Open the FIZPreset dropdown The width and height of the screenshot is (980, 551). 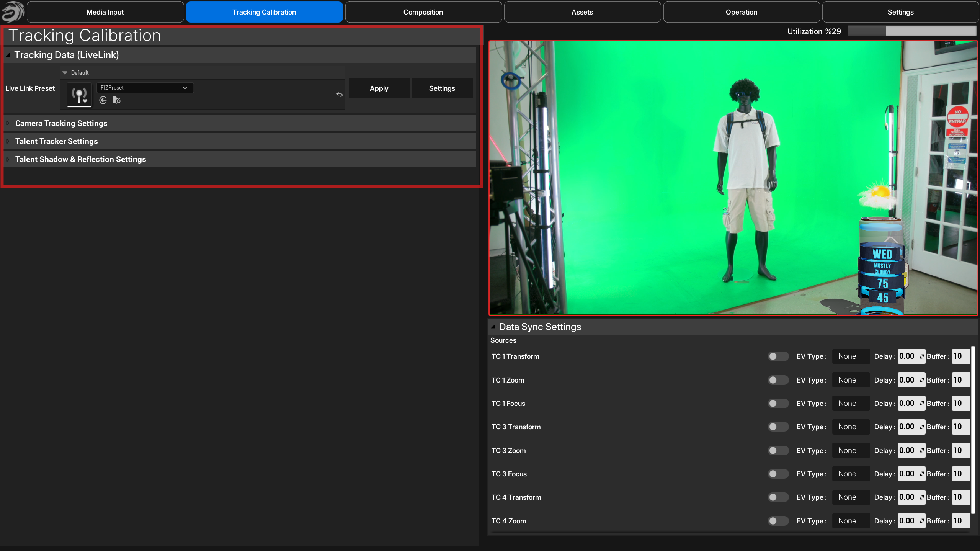point(145,88)
